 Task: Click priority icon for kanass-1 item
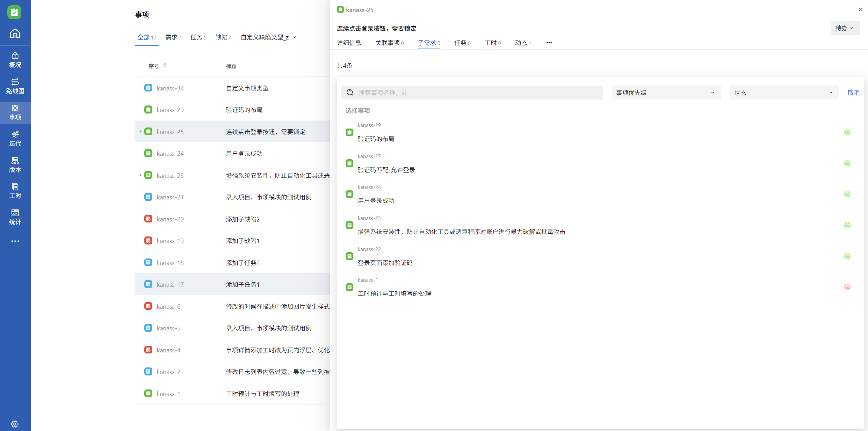click(847, 287)
